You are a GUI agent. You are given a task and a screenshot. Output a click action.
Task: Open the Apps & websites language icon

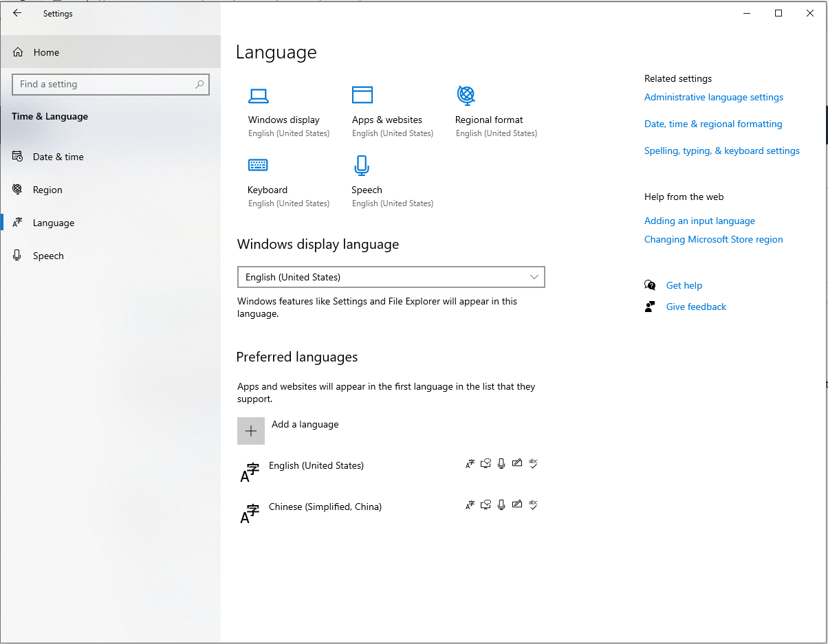coord(362,96)
